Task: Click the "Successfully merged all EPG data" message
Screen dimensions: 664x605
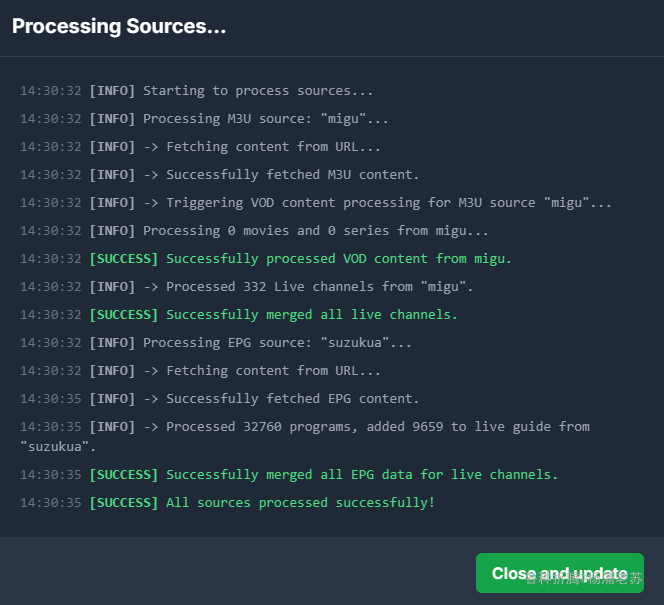Action: [362, 475]
